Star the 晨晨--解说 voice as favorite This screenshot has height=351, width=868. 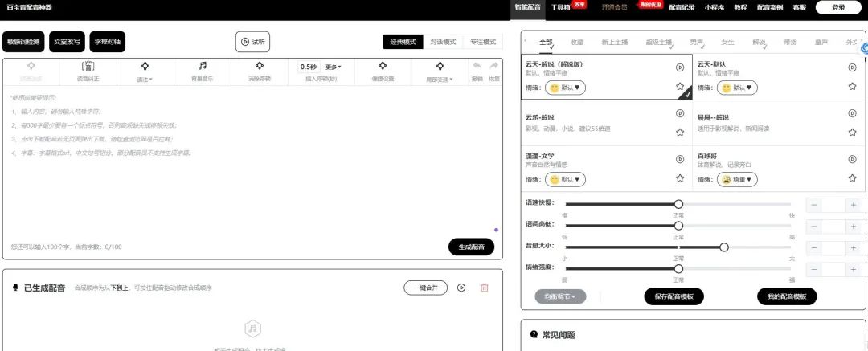point(853,133)
